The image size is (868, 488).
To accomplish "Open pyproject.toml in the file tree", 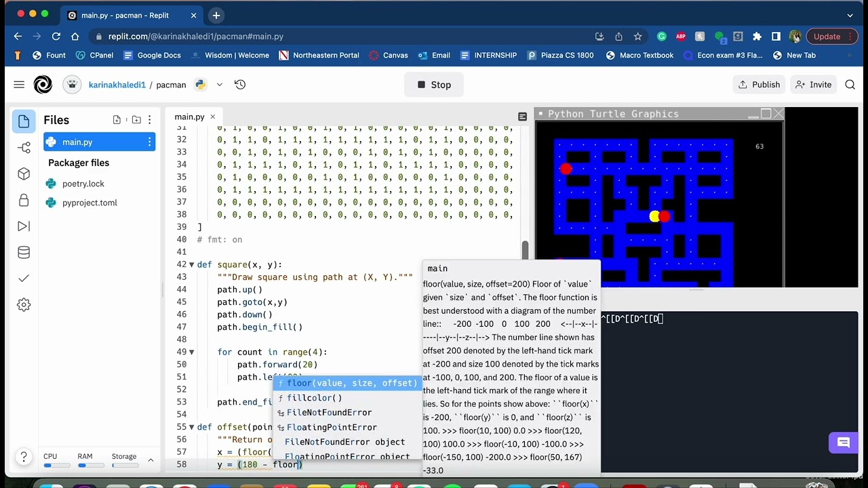I will click(x=90, y=203).
